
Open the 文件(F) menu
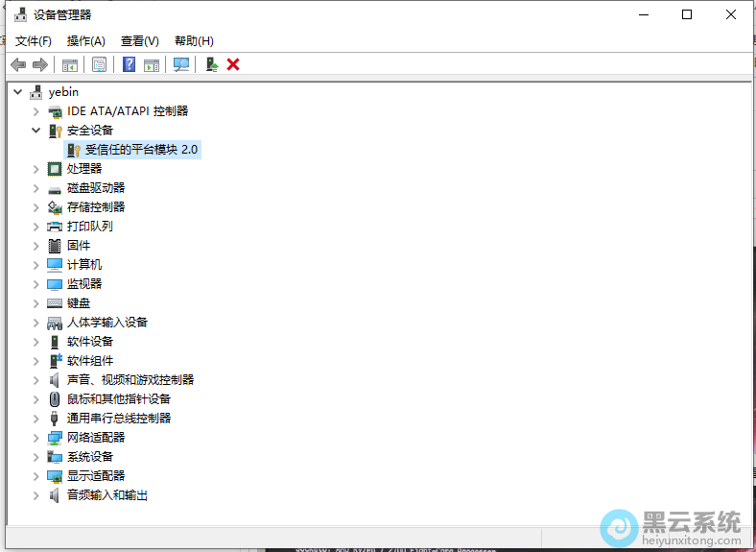(x=34, y=40)
